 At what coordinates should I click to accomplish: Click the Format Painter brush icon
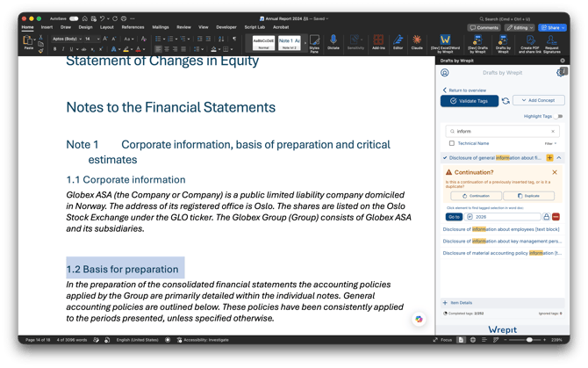[41, 51]
